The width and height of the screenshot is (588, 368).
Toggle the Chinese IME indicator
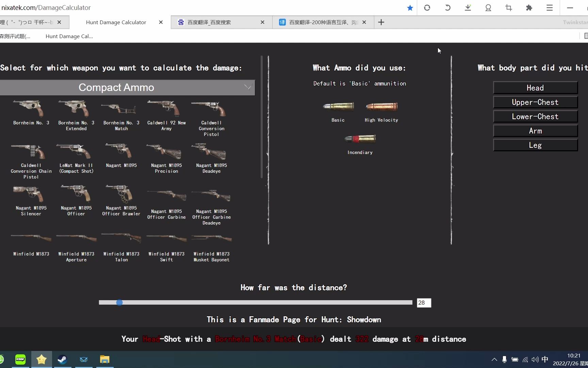point(545,359)
